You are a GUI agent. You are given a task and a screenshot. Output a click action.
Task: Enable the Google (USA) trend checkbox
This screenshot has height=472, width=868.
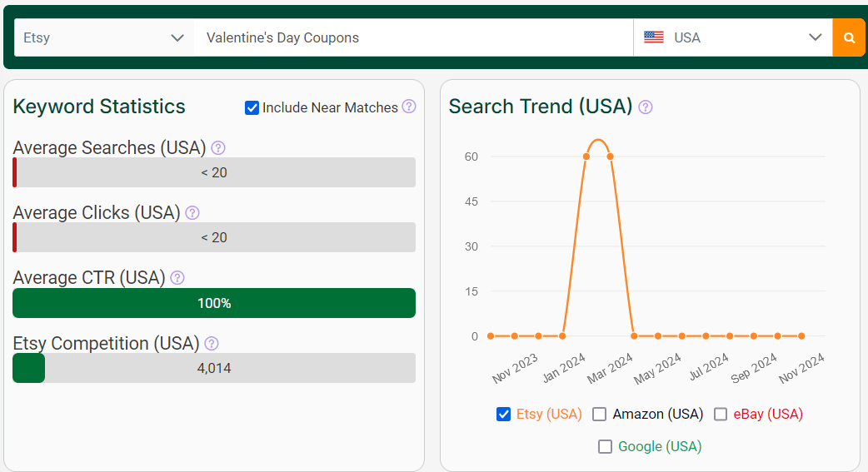[605, 446]
